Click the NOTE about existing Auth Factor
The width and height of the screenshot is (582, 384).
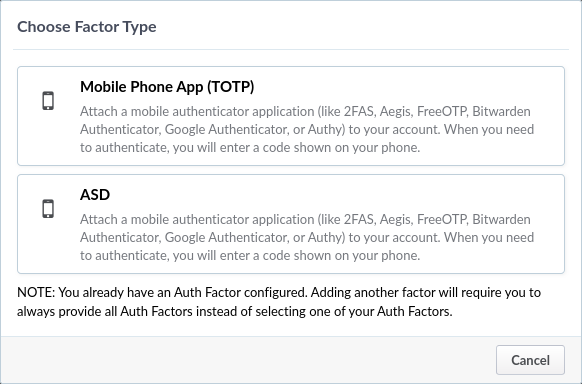click(279, 302)
